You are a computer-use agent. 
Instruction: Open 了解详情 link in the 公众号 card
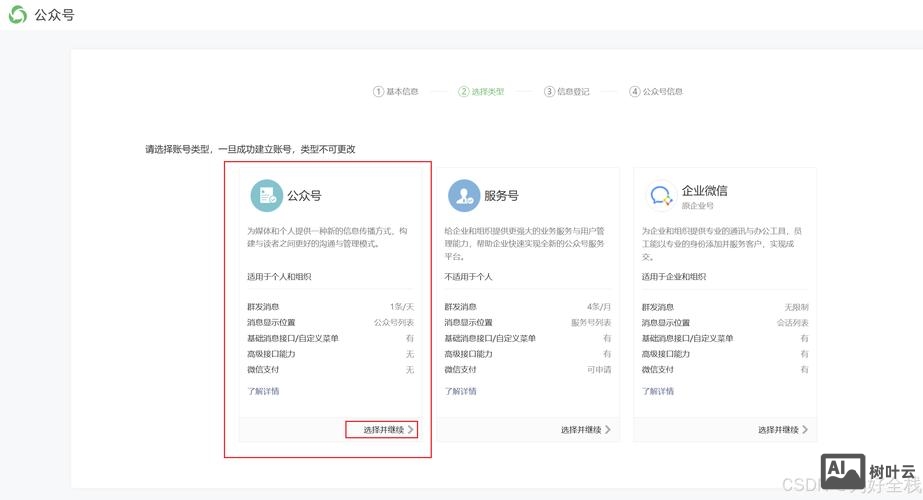pos(263,391)
